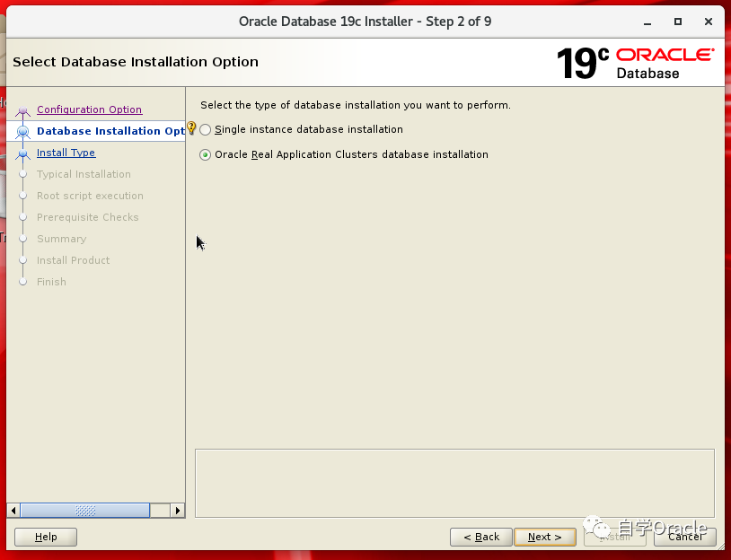
Task: Click the left arrow of sidebar scrollbar
Action: [x=13, y=511]
